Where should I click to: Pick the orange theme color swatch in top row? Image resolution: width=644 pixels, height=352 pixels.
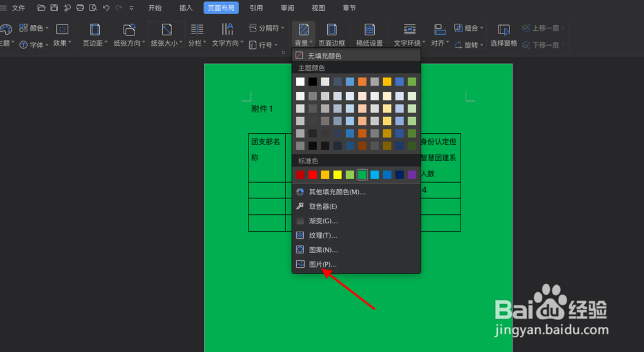(362, 82)
